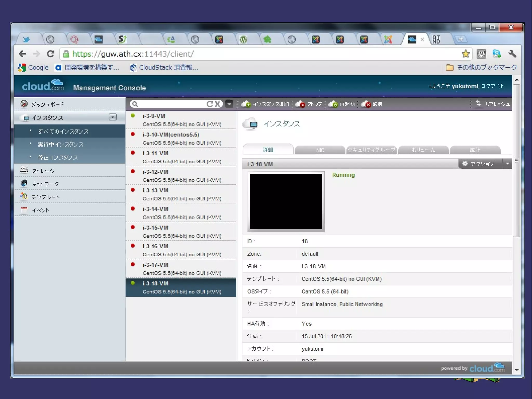Open the CloudStack 調査報 bookmark
This screenshot has width=532, height=399.
[164, 68]
